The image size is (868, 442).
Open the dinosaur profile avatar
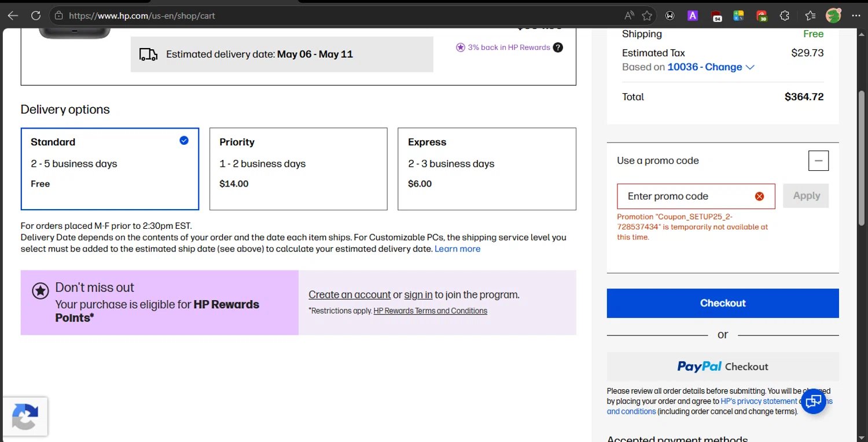point(833,16)
